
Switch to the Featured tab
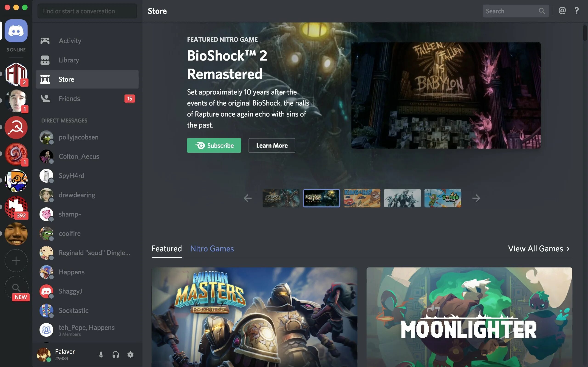pos(167,249)
